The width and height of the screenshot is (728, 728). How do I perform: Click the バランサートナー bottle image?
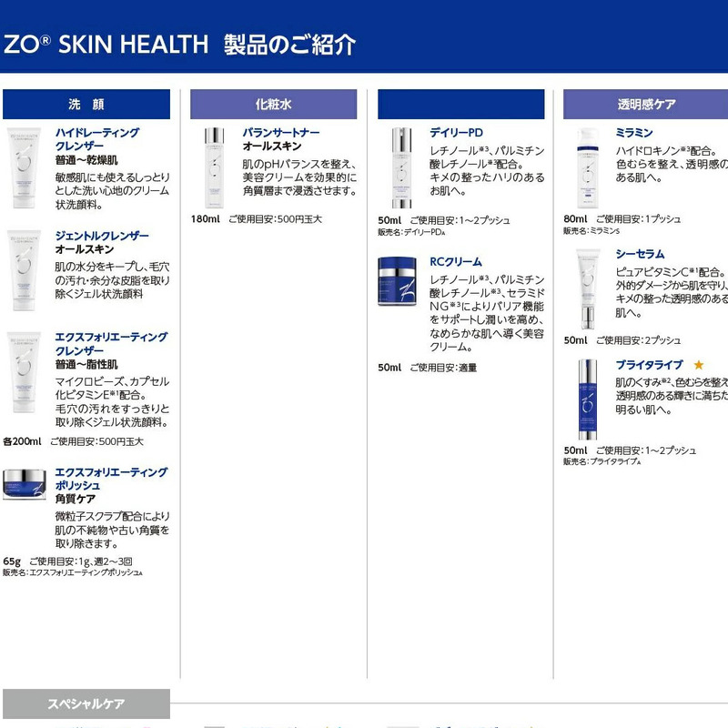(214, 167)
